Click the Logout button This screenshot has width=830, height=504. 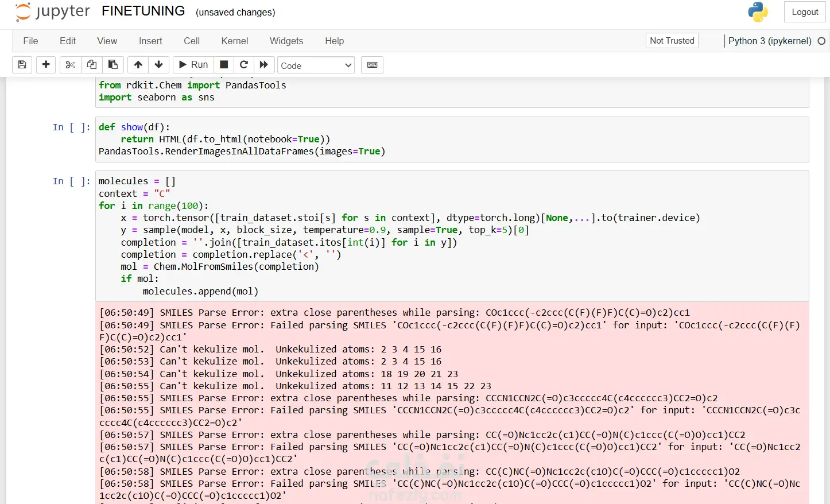click(x=805, y=12)
